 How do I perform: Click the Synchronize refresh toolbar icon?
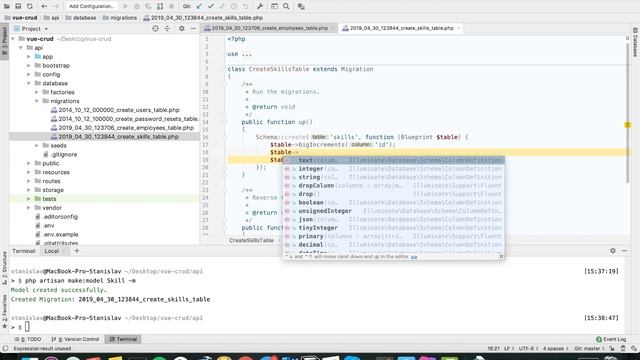point(30,6)
